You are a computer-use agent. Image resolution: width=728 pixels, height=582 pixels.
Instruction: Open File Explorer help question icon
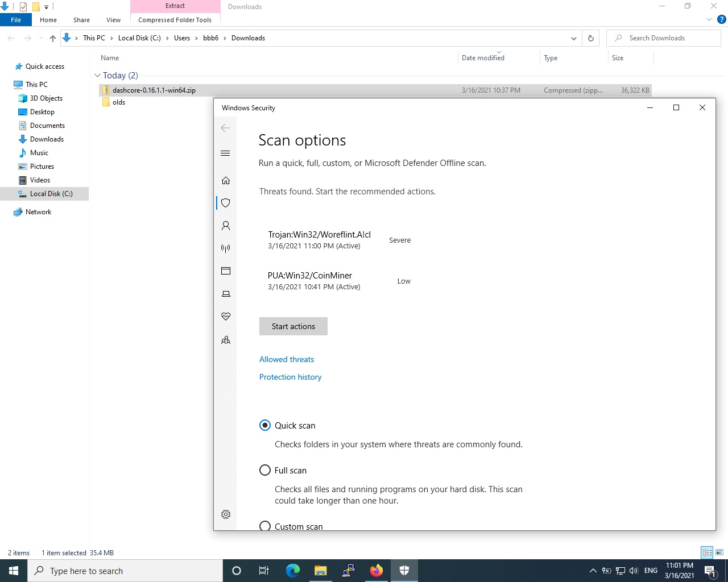coord(721,20)
